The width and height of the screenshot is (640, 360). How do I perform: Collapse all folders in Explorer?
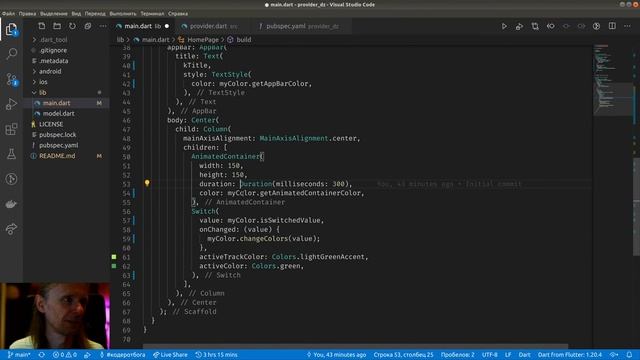[x=88, y=26]
